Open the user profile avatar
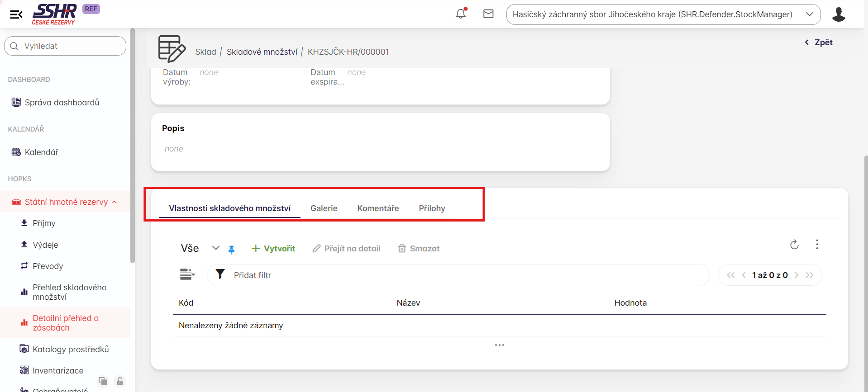 pos(838,14)
